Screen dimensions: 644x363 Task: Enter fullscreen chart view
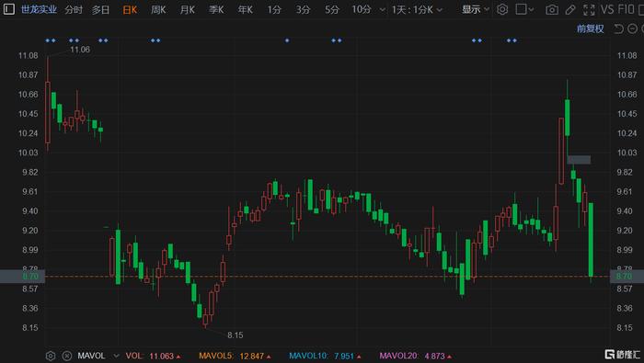(589, 10)
